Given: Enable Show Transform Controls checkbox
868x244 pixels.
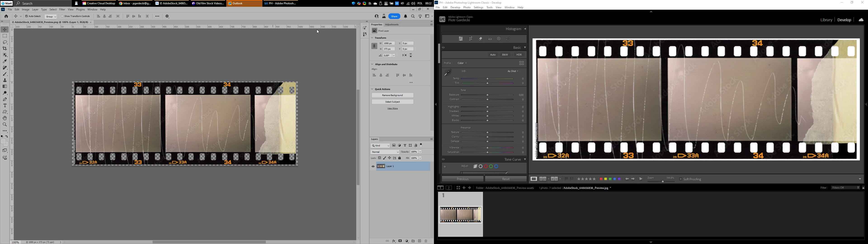Looking at the screenshot, I should [x=62, y=16].
